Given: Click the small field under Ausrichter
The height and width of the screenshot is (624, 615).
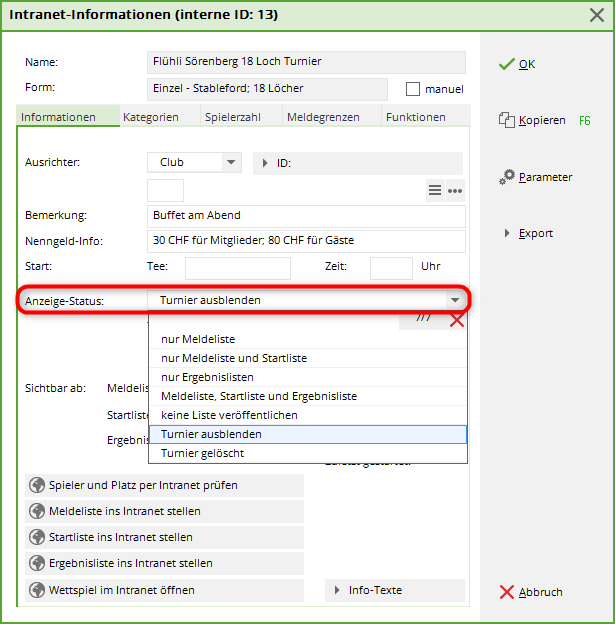Looking at the screenshot, I should coord(165,190).
